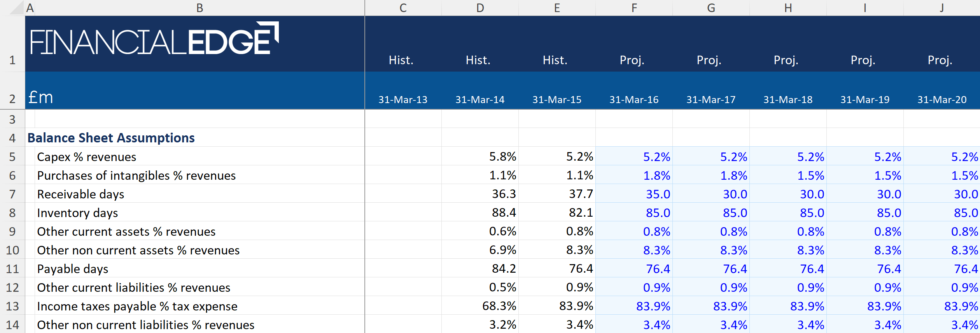Click the 'Receivable days' label

[x=80, y=194]
